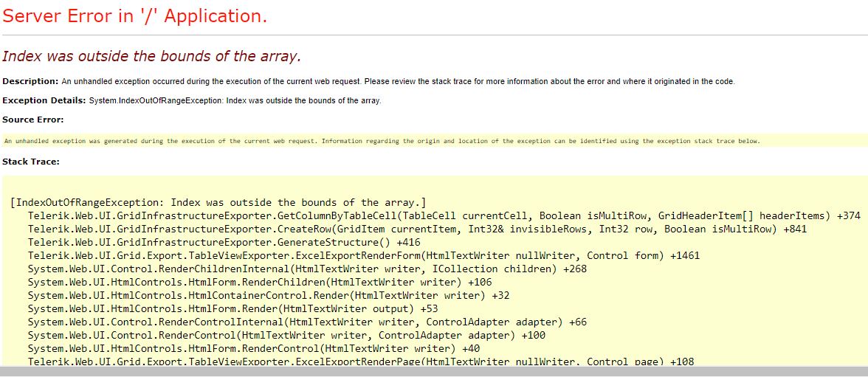The width and height of the screenshot is (868, 377).
Task: Select 'System.IndexOutOfRangeException' exception details text
Action: tap(235, 101)
